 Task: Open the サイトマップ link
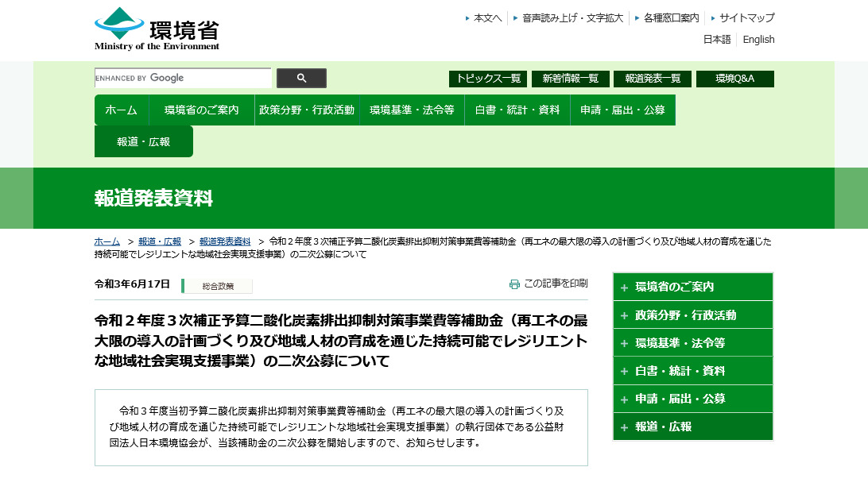[746, 17]
